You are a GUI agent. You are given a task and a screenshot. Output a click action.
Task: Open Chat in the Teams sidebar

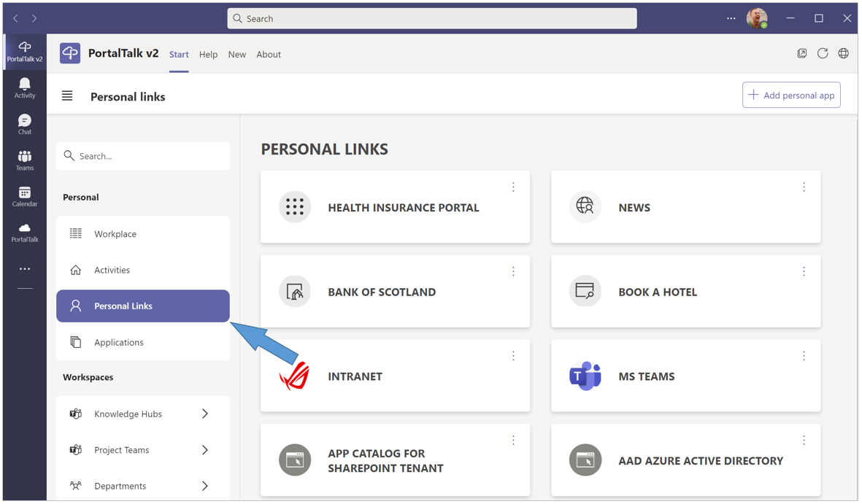25,124
